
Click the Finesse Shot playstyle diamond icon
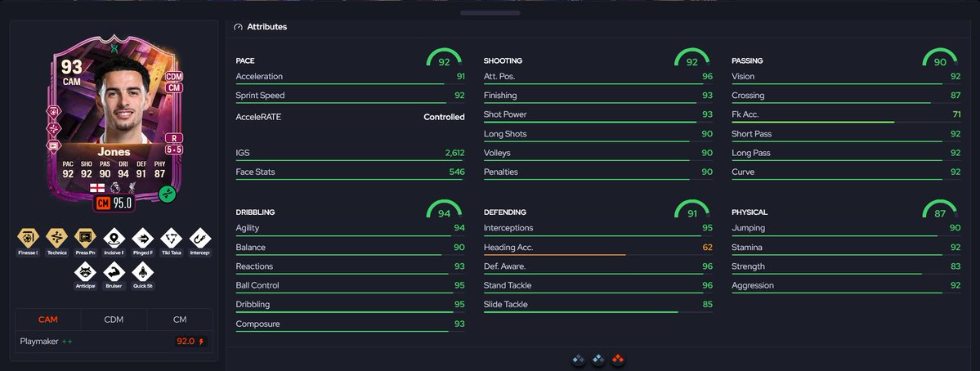28,238
